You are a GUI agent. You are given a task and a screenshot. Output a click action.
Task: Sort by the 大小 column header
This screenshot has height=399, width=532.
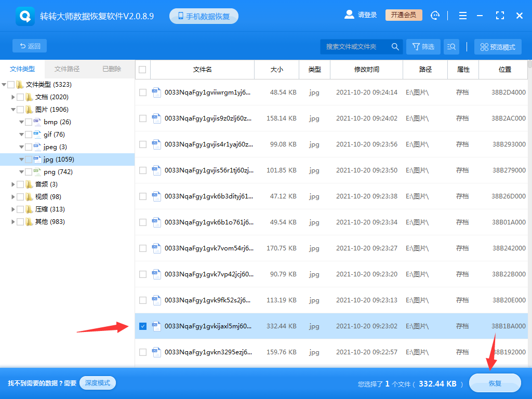pyautogui.click(x=276, y=70)
